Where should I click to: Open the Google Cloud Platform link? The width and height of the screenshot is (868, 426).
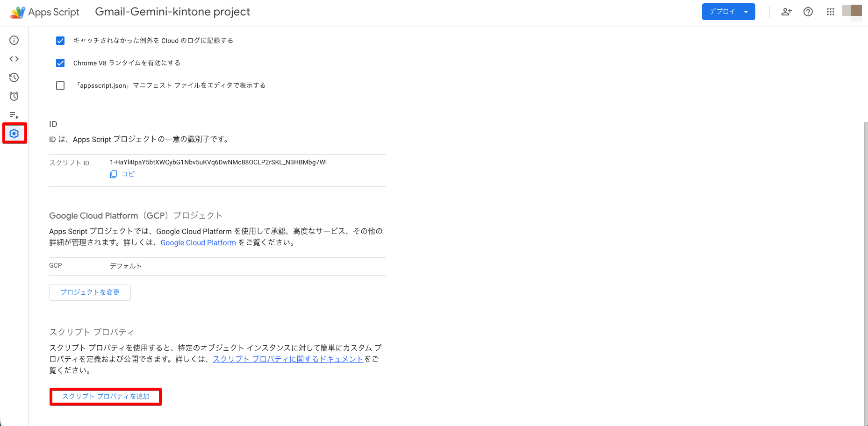pyautogui.click(x=198, y=242)
